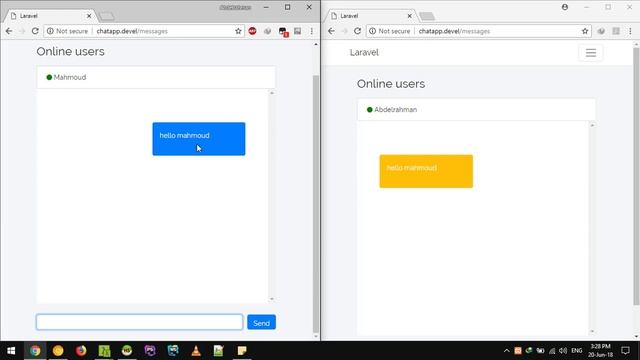Image resolution: width=640 pixels, height=360 pixels.
Task: Open the clock showing 3:28 PM
Action: pyautogui.click(x=600, y=351)
